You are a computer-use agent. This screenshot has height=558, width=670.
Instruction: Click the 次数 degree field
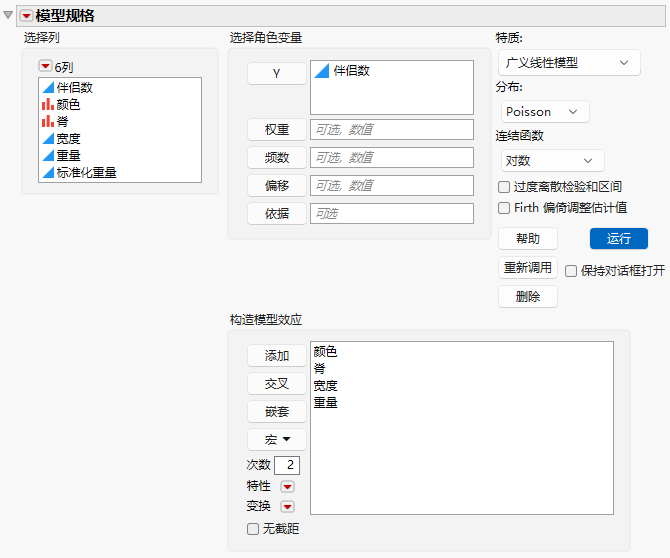[x=287, y=465]
